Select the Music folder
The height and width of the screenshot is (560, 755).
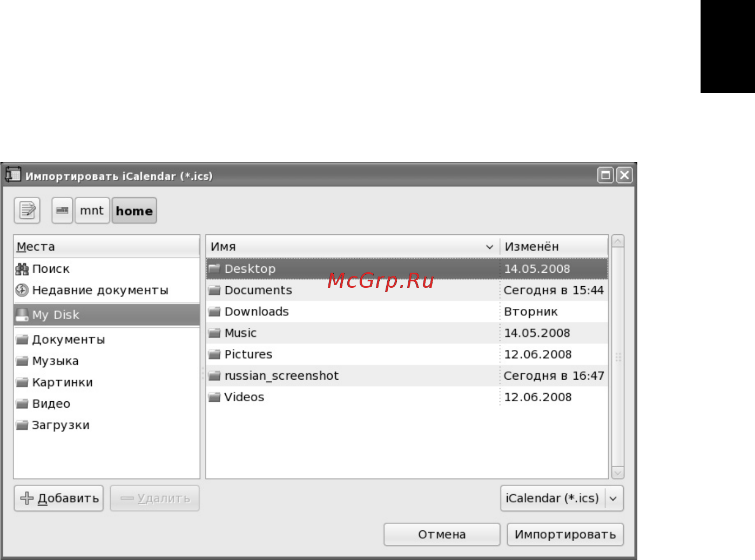pos(407,333)
